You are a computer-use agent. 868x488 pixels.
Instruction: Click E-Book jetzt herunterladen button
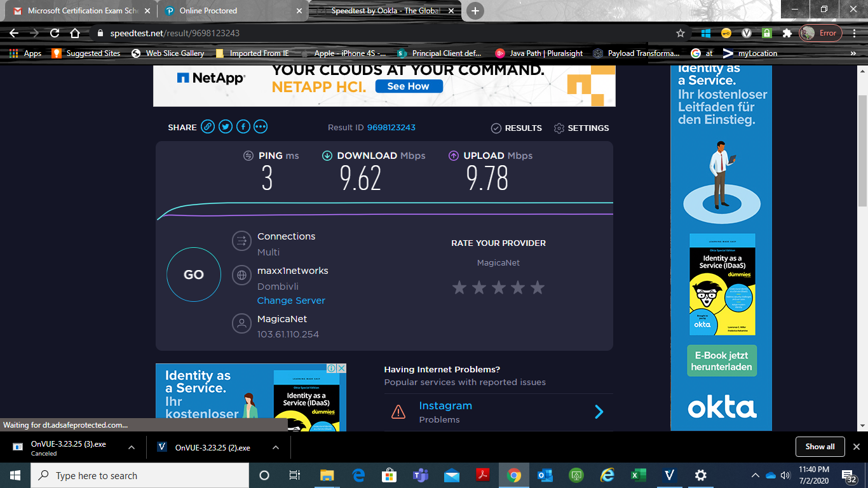[722, 361]
